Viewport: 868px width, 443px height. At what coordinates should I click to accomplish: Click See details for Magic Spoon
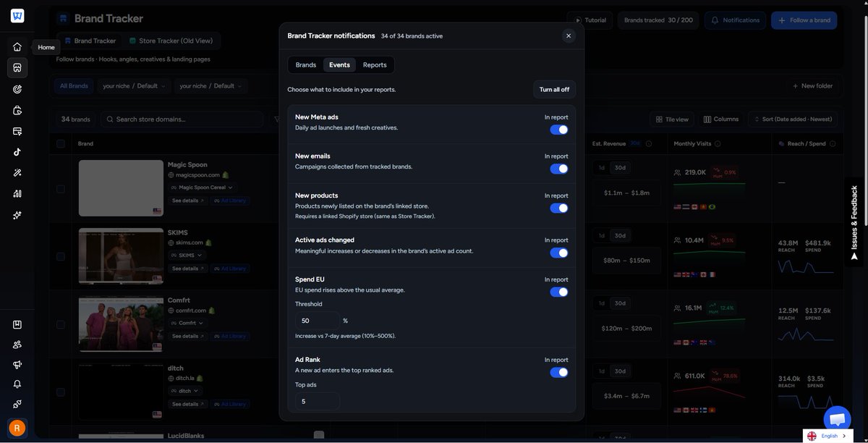pos(188,201)
